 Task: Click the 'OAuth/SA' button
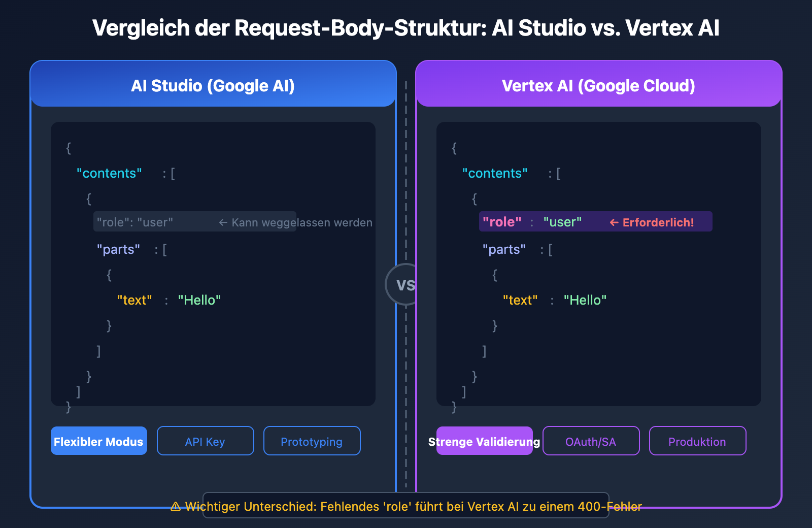click(x=591, y=441)
